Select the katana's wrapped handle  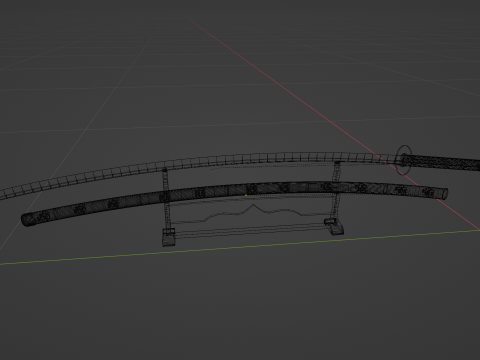443,163
